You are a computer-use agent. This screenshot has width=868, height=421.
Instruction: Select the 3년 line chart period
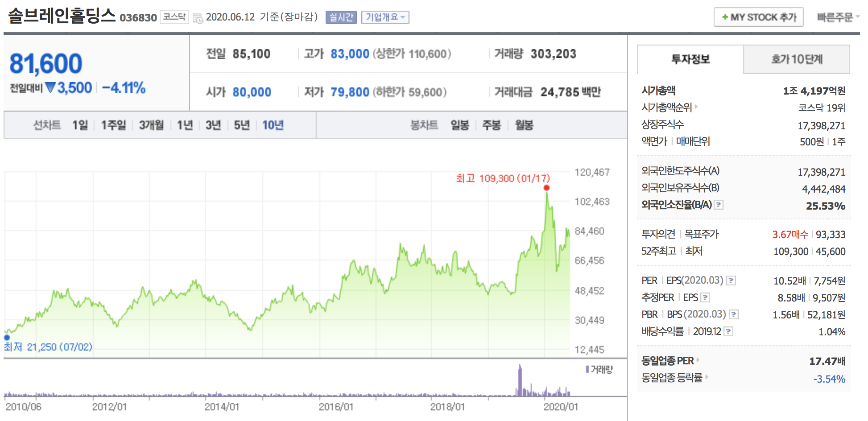click(213, 125)
